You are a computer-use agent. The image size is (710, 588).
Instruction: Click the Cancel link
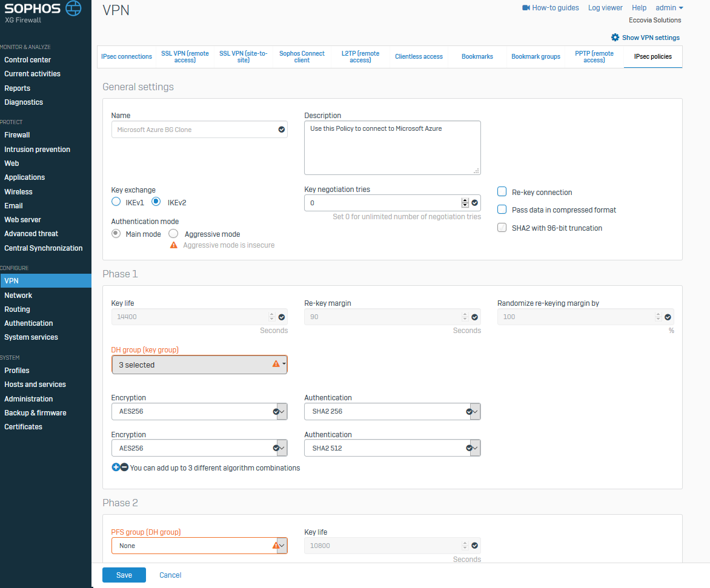(170, 575)
